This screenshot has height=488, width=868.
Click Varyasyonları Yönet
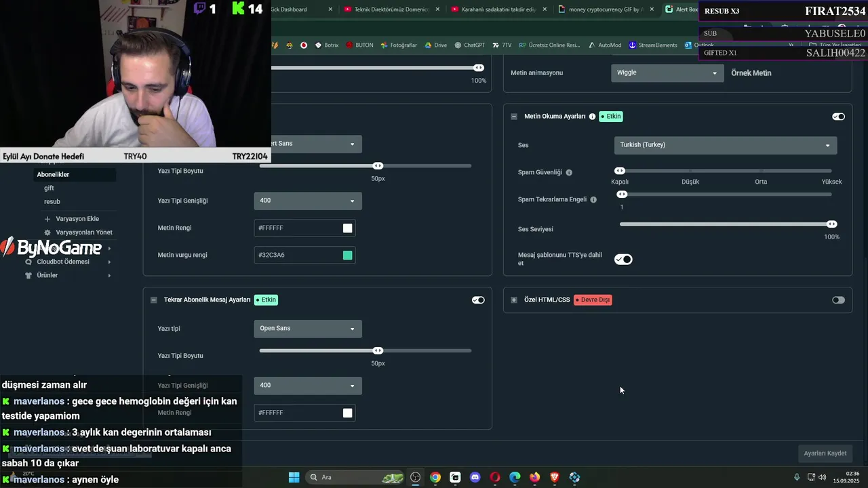coord(84,232)
